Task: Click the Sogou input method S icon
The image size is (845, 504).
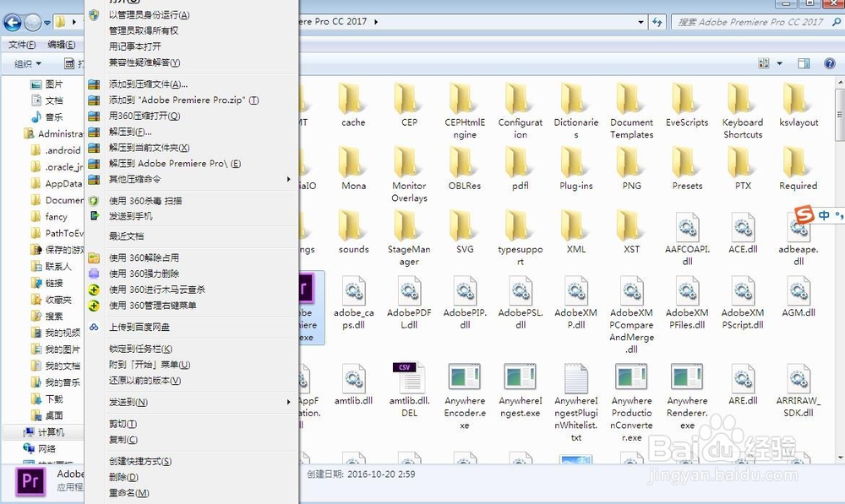Action: pyautogui.click(x=804, y=215)
